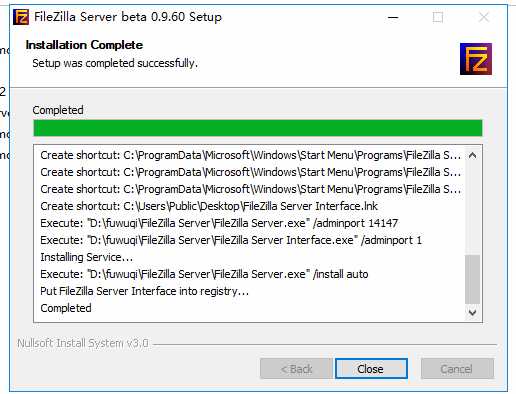This screenshot has width=516, height=394.
Task: Select the first Create shortcut log line
Action: pos(250,155)
